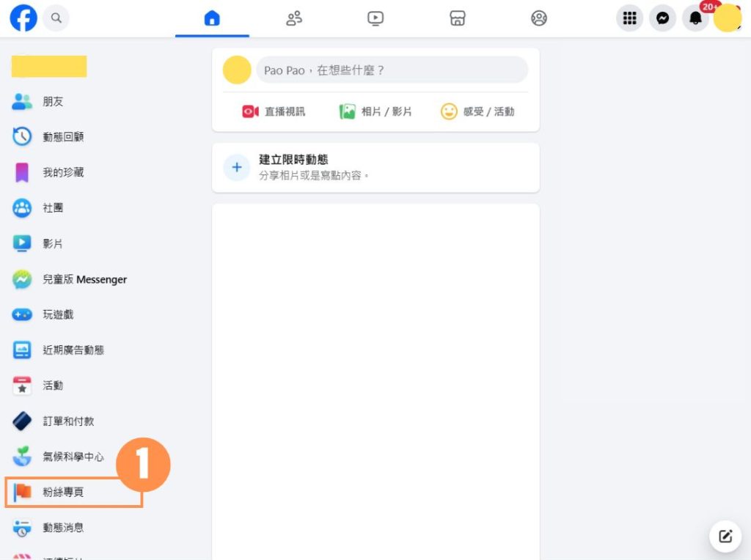Viewport: 751px width, 560px height.
Task: Open the nine-dot menu grid
Action: pyautogui.click(x=629, y=18)
